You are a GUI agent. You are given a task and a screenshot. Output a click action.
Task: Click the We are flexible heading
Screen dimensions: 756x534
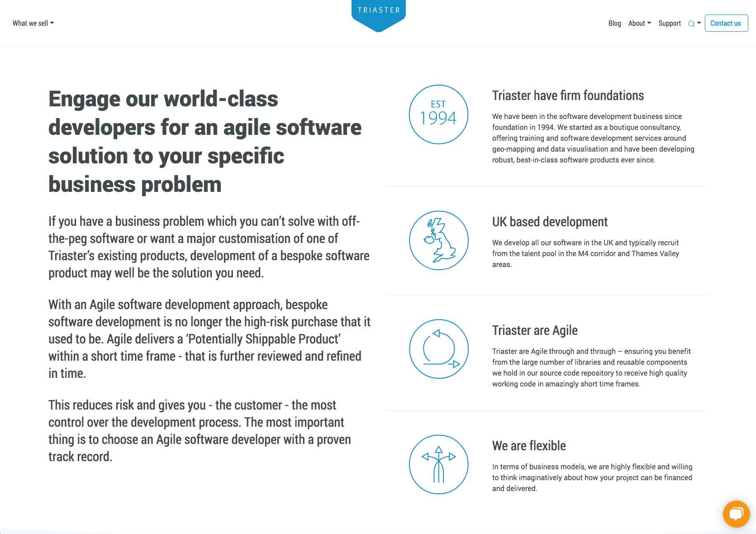pos(529,446)
